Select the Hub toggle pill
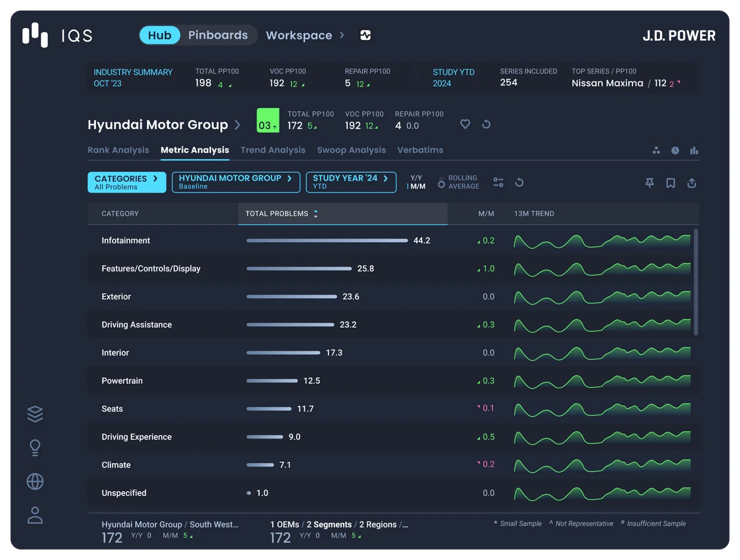 [x=160, y=35]
